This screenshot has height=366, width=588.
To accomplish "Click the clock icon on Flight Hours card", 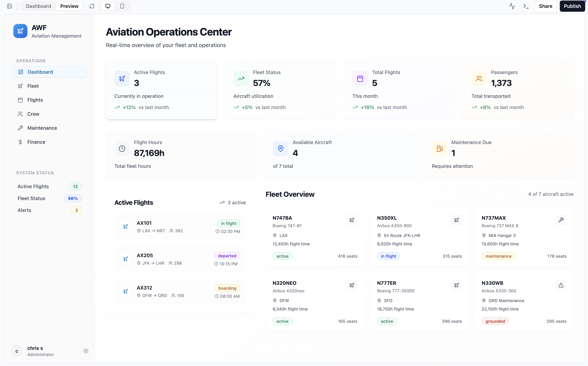I will tap(122, 148).
